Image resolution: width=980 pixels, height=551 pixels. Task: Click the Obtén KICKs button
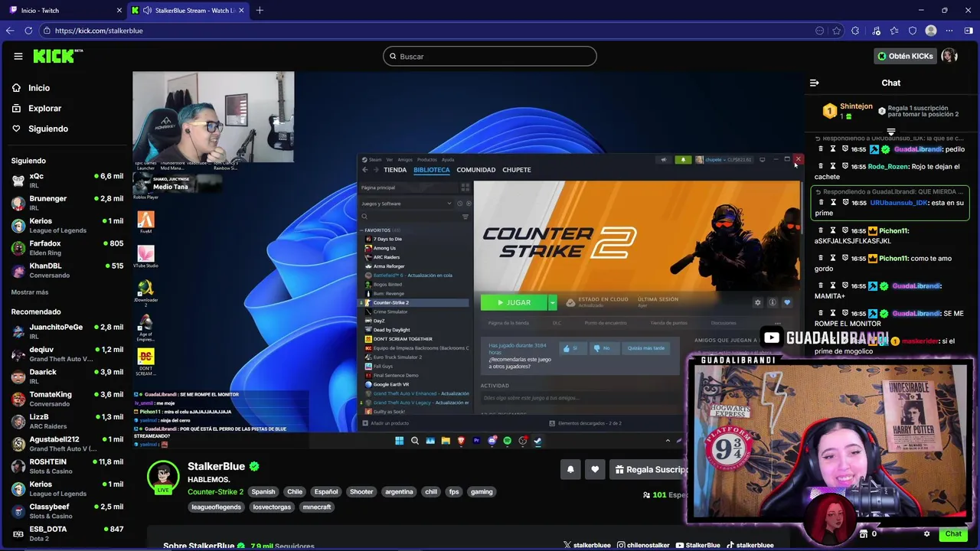[x=905, y=56]
